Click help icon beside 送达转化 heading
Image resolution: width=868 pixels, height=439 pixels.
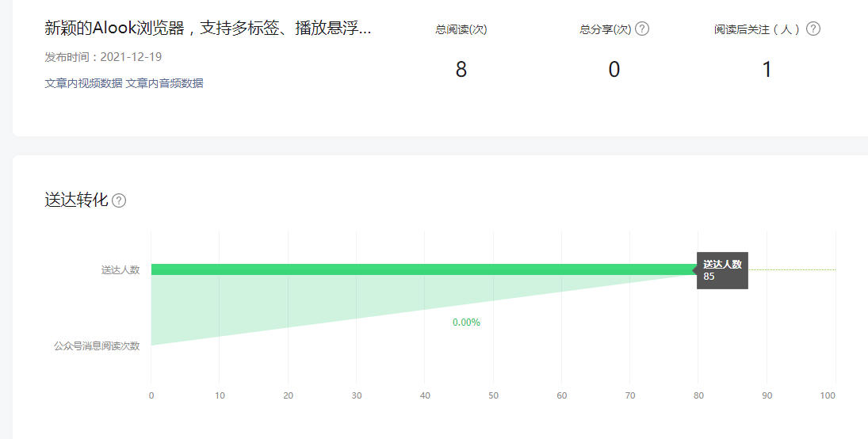click(x=119, y=200)
